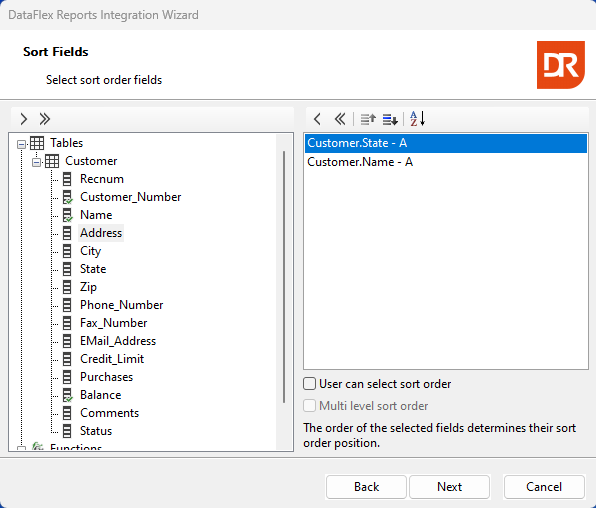Collapse the Tables tree node
This screenshot has width=596, height=508.
22,144
